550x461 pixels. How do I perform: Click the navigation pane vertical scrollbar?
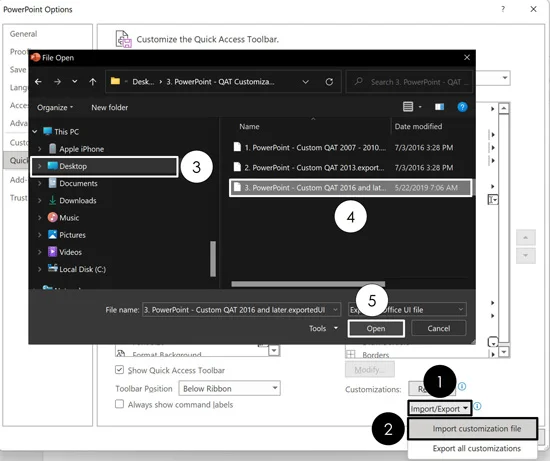point(213,259)
